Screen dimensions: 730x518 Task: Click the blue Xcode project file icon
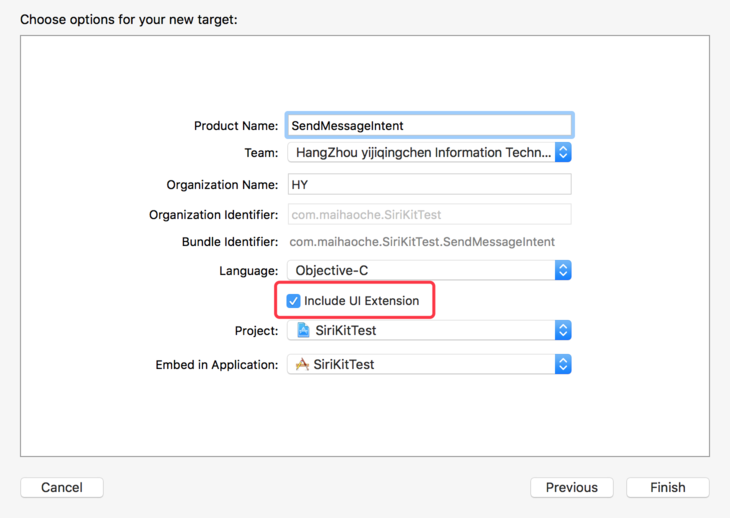click(x=303, y=331)
